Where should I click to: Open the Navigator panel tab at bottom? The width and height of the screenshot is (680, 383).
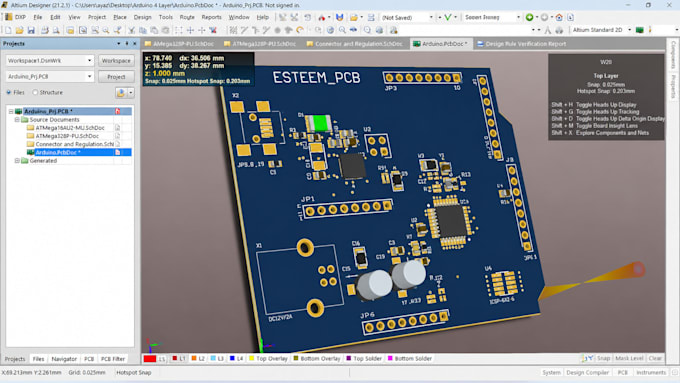click(x=64, y=359)
